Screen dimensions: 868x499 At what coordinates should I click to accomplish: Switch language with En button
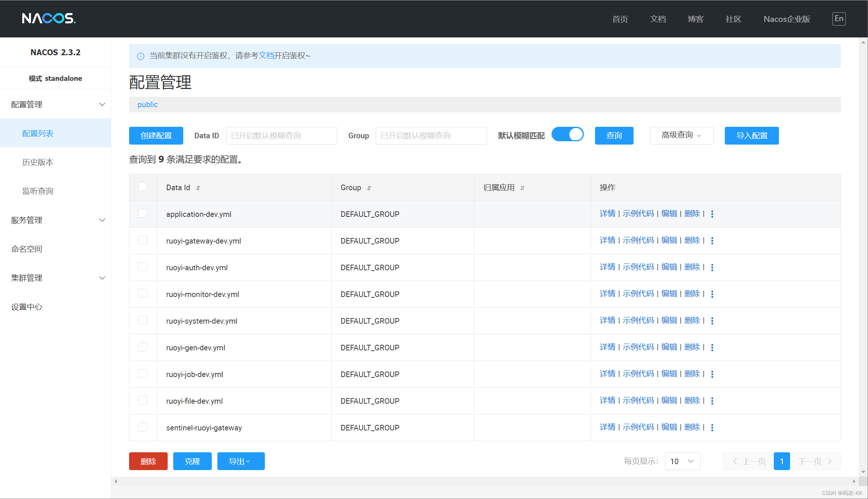point(839,19)
